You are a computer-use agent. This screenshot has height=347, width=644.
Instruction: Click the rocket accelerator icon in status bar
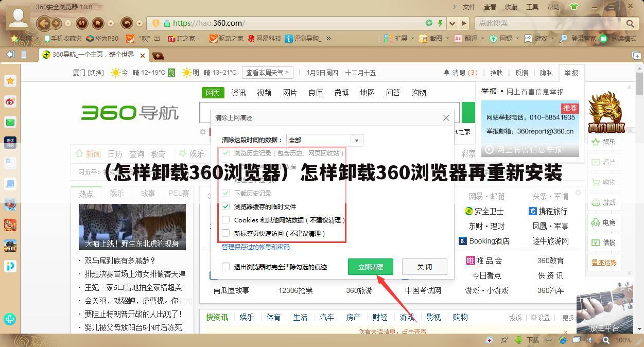point(505,340)
